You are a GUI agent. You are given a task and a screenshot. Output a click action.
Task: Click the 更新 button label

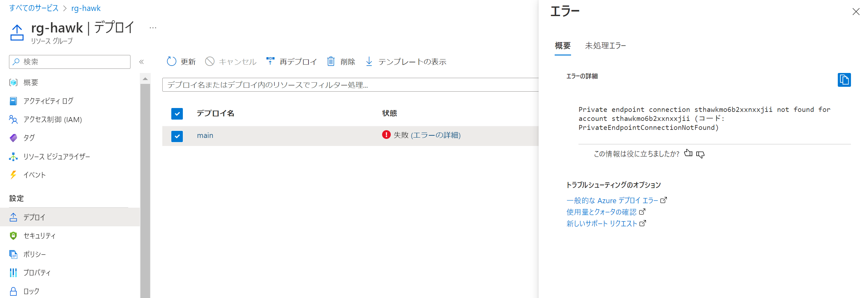point(188,62)
